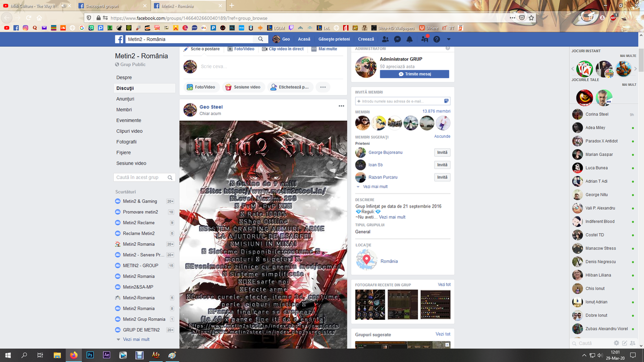Open the Despre section of the group
Image resolution: width=644 pixels, height=362 pixels.
(124, 77)
